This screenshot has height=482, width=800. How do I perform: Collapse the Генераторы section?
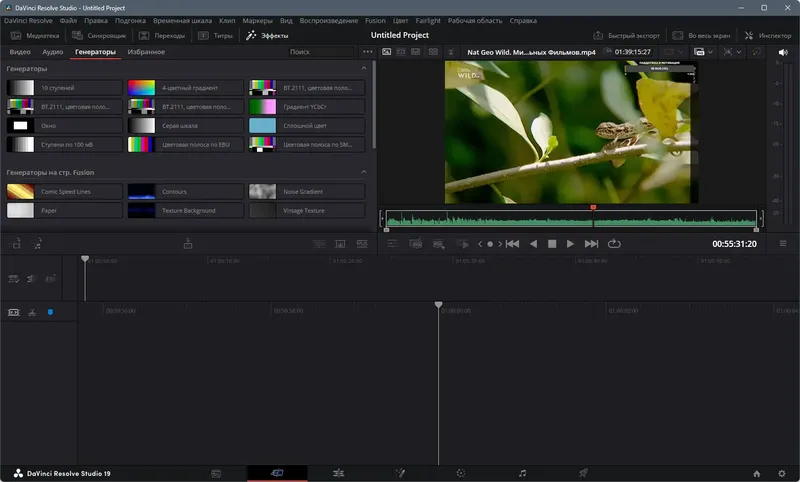(363, 68)
